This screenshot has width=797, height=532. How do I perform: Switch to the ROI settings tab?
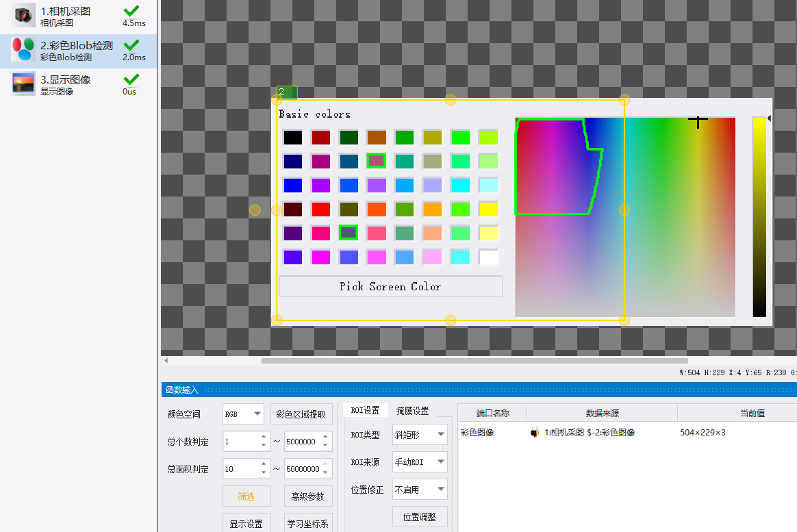pyautogui.click(x=366, y=411)
